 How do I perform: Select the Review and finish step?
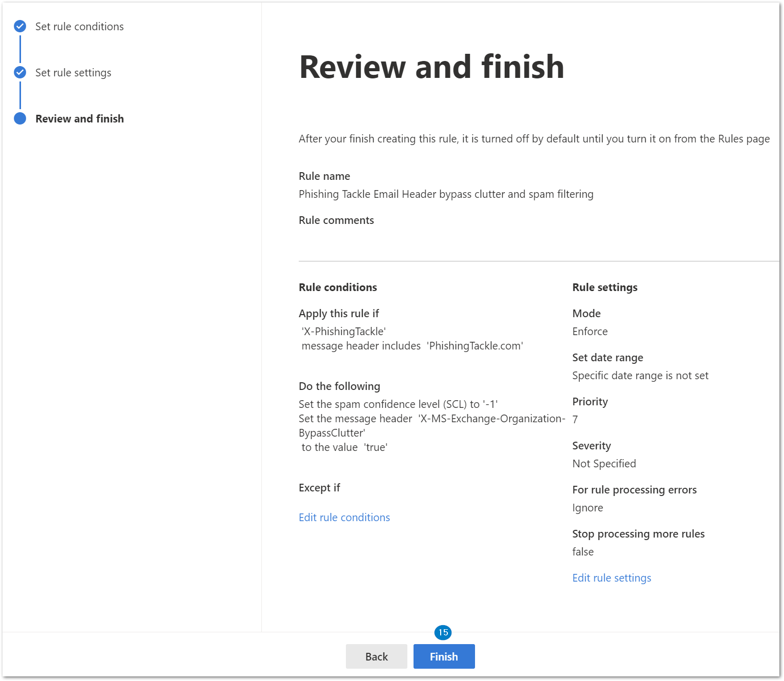tap(79, 119)
